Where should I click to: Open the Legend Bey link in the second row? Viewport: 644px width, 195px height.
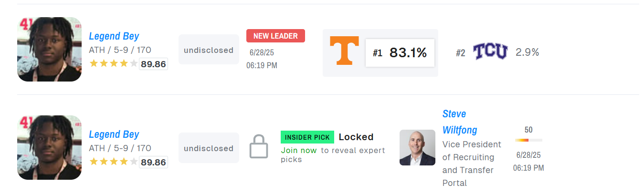coord(114,134)
